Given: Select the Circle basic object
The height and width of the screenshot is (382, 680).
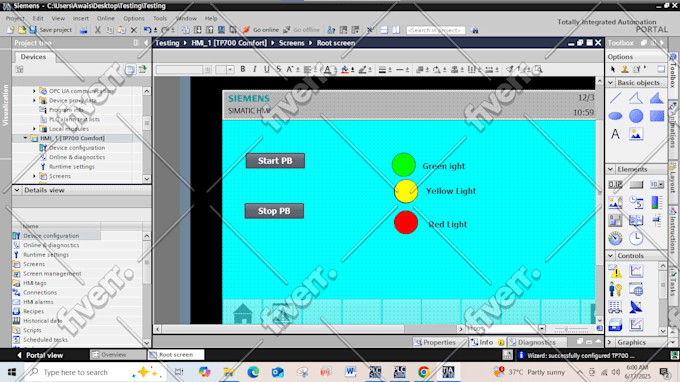Looking at the screenshot, I should [636, 116].
